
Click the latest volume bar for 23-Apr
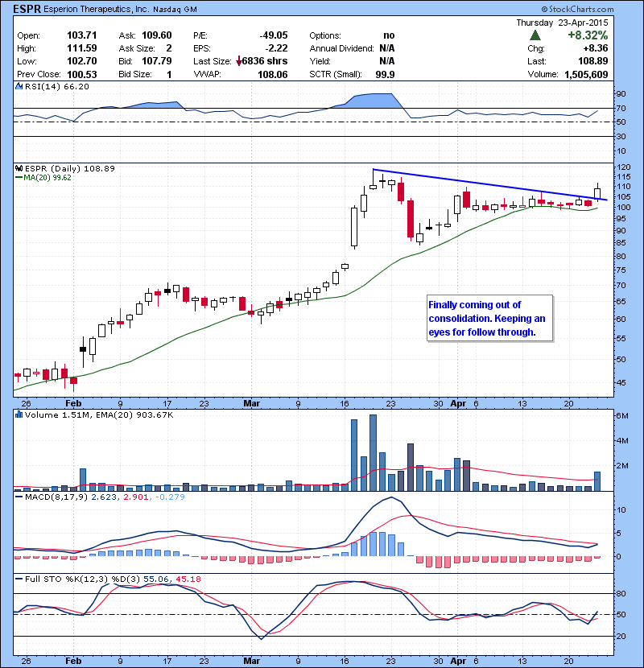click(x=597, y=481)
